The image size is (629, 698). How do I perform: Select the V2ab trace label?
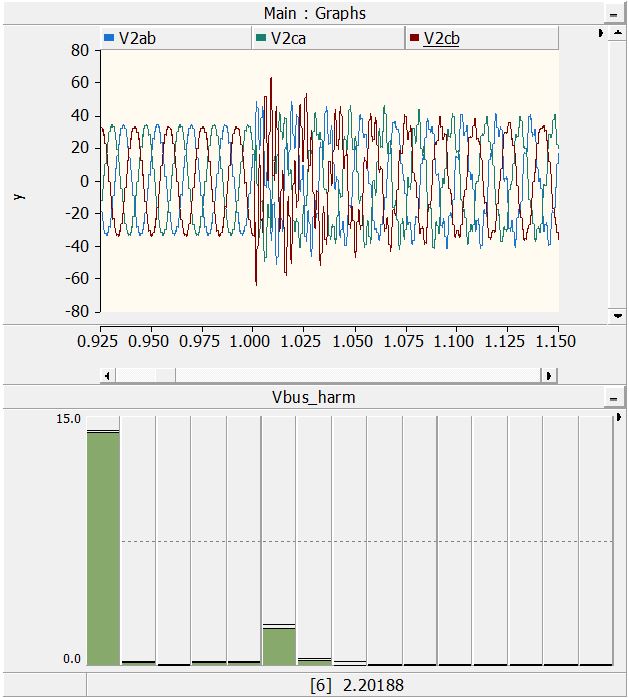click(135, 38)
